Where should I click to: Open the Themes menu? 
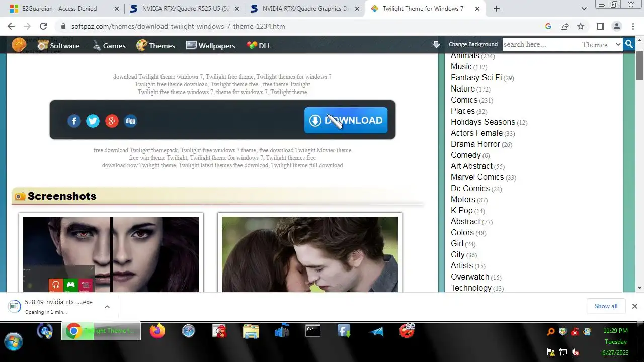[x=155, y=45]
